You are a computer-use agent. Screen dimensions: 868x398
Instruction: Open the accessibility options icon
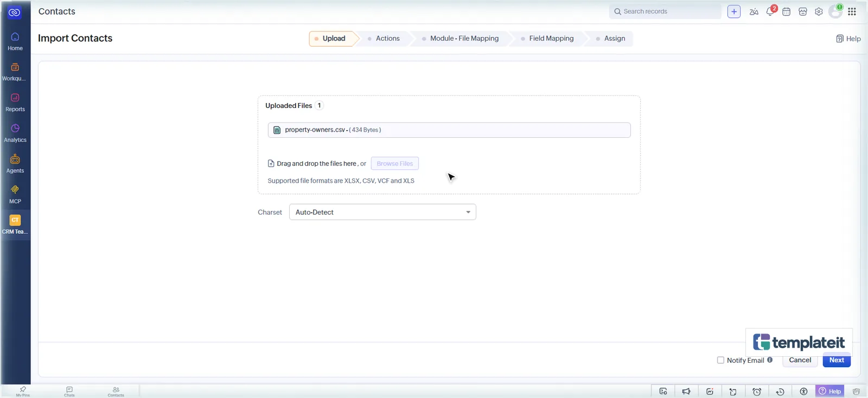803,391
